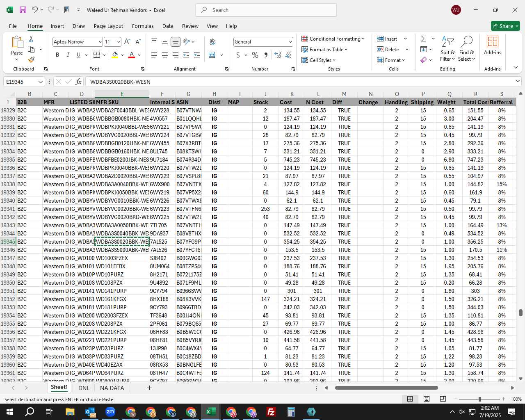Screen dimensions: 525x420
Task: Collapse the ribbon with chevron
Action: point(516,68)
